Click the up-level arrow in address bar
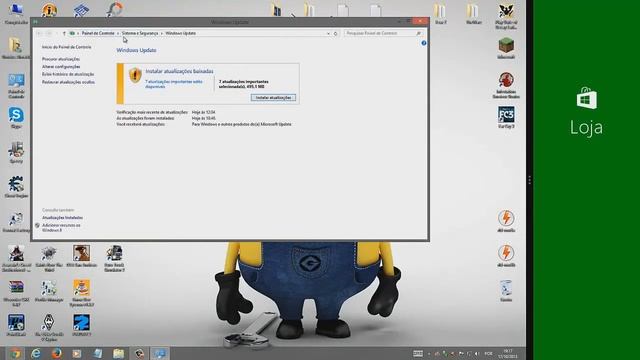Image resolution: width=640 pixels, height=360 pixels. point(64,33)
